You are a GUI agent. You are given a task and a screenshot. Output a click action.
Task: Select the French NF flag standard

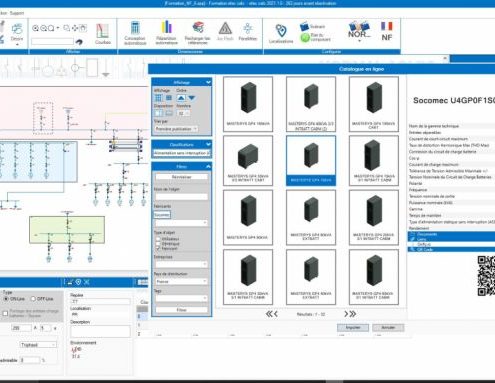387,31
